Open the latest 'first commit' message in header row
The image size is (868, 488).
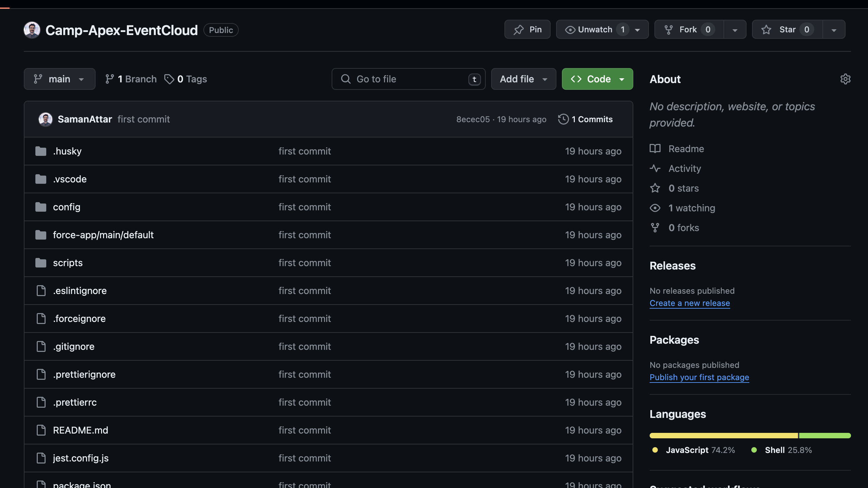144,119
